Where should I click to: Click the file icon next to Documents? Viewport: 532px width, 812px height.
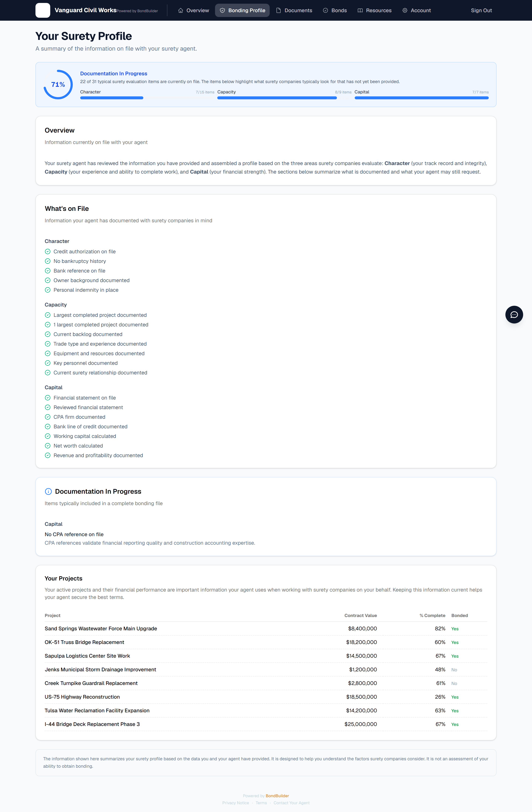pyautogui.click(x=278, y=11)
